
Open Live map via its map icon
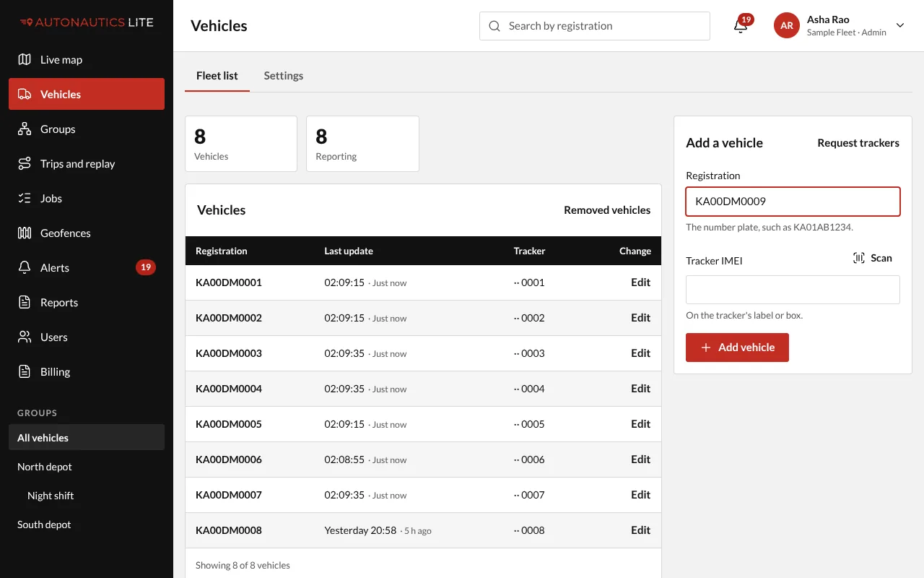[x=25, y=59]
